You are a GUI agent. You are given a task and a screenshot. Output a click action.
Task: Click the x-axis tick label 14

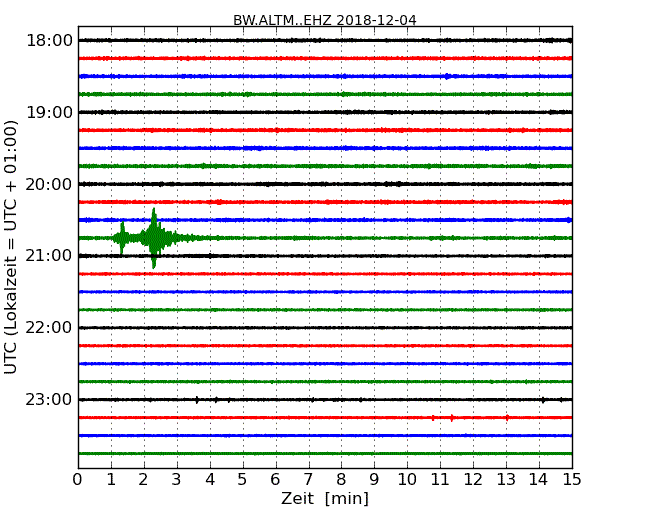[x=539, y=480]
